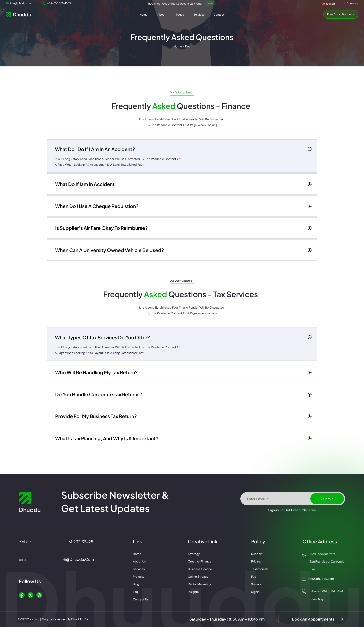Expand the 'What Do If Iam In Accident' question
This screenshot has height=627, width=364.
pyautogui.click(x=310, y=184)
